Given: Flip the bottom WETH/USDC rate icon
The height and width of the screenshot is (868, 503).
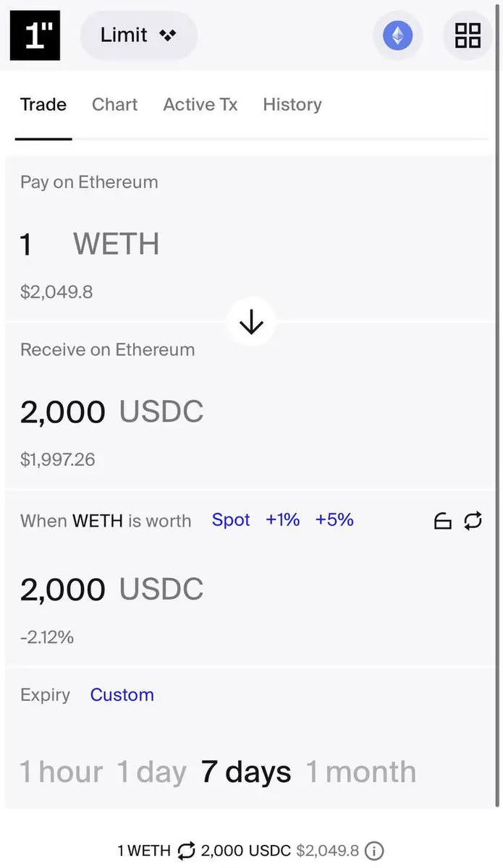Looking at the screenshot, I should coord(186,851).
